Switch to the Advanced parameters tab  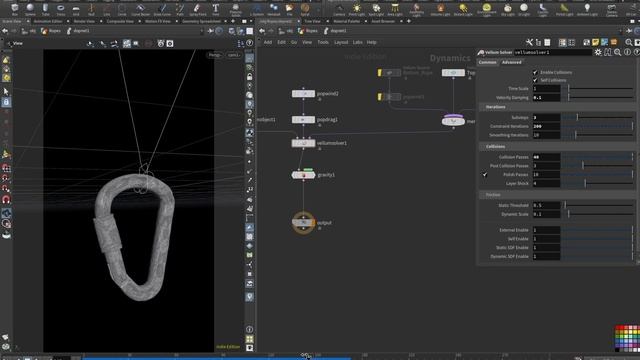pyautogui.click(x=511, y=62)
